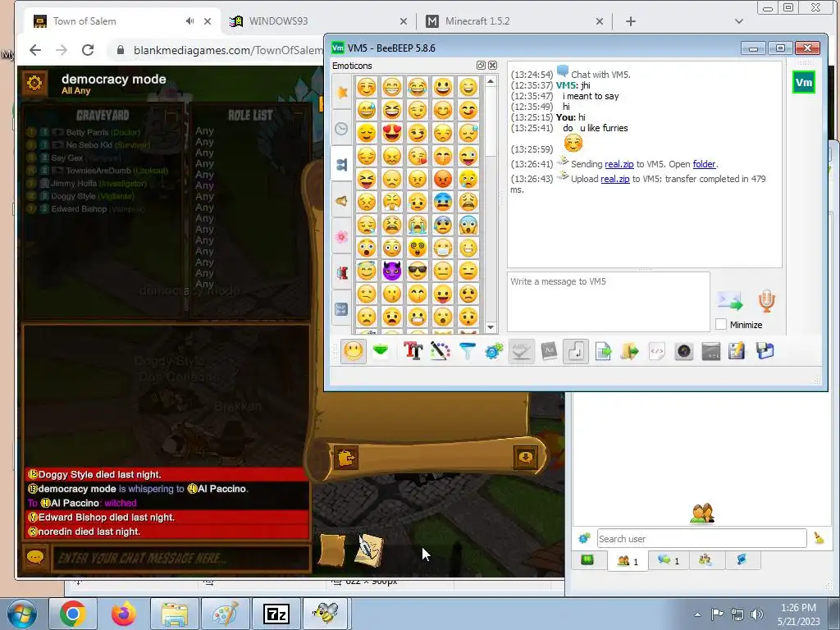The height and width of the screenshot is (630, 840).
Task: Toggle the ABC spell check button
Action: click(x=521, y=351)
